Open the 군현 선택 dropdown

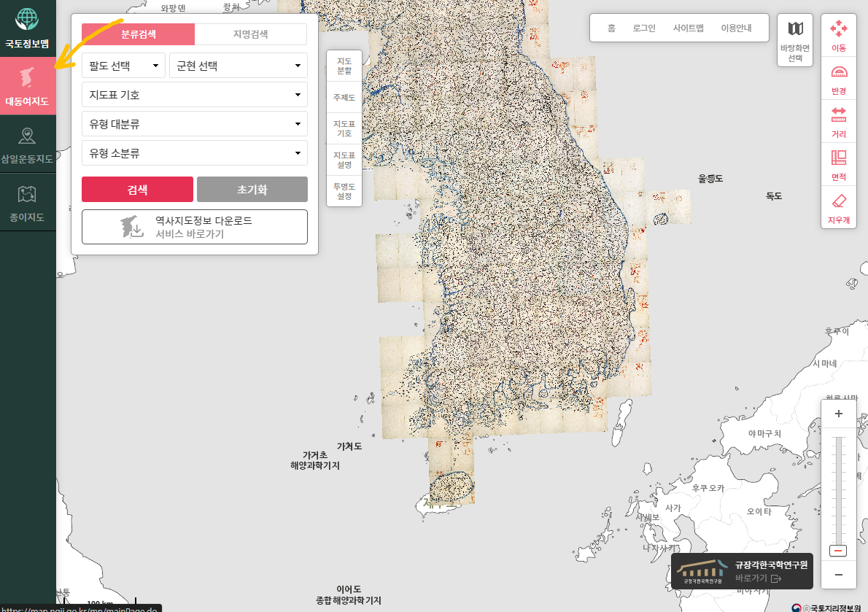(x=239, y=66)
